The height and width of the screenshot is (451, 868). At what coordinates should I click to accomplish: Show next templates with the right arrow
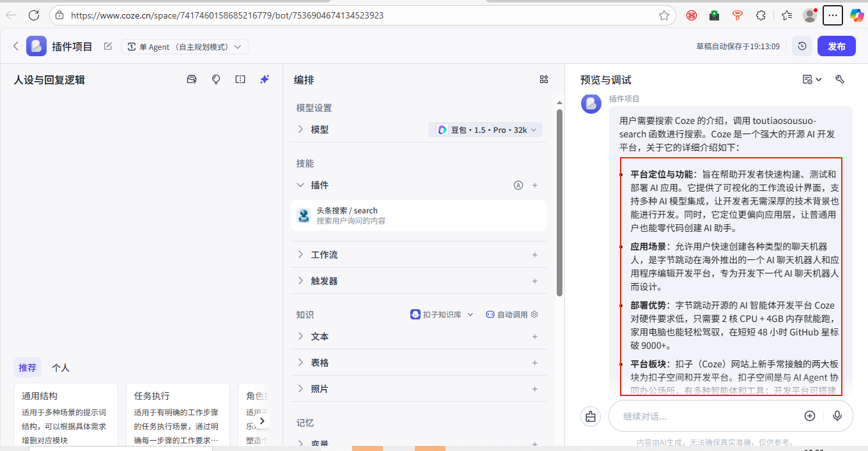tap(261, 421)
